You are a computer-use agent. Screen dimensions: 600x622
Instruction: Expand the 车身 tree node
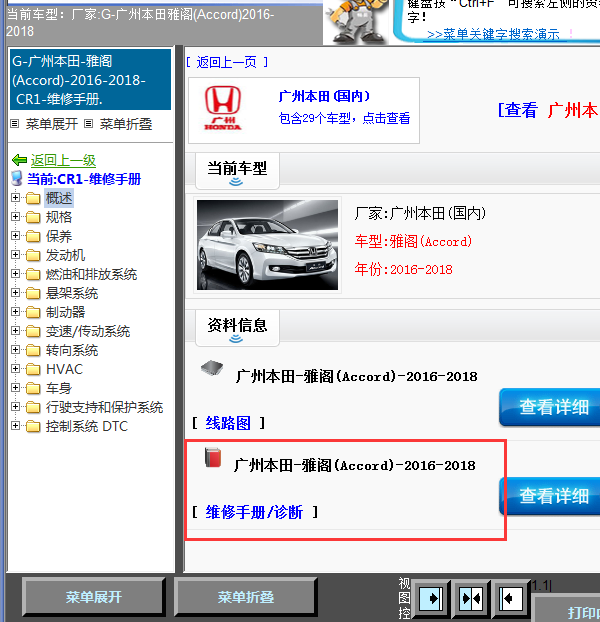[15, 388]
